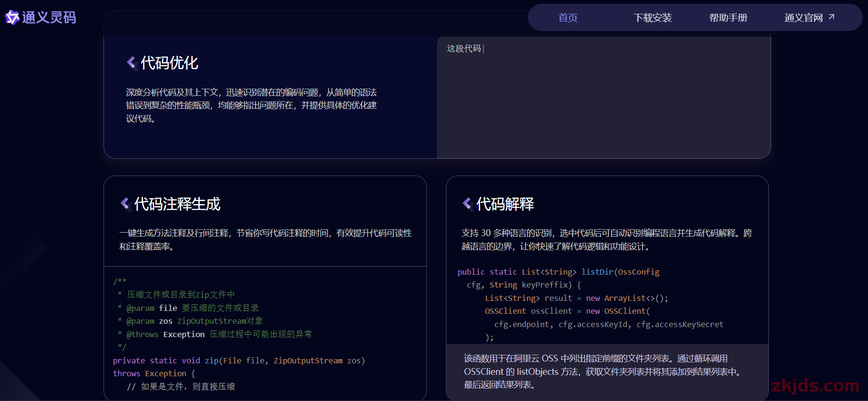Click the OSSClient ossClient = new OSSClient( line

click(x=568, y=311)
